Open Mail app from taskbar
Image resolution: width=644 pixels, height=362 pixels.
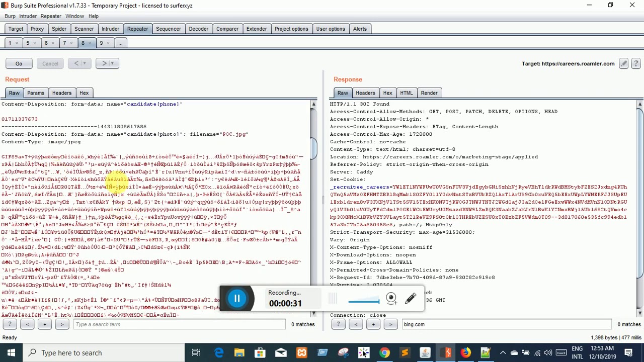pyautogui.click(x=280, y=353)
